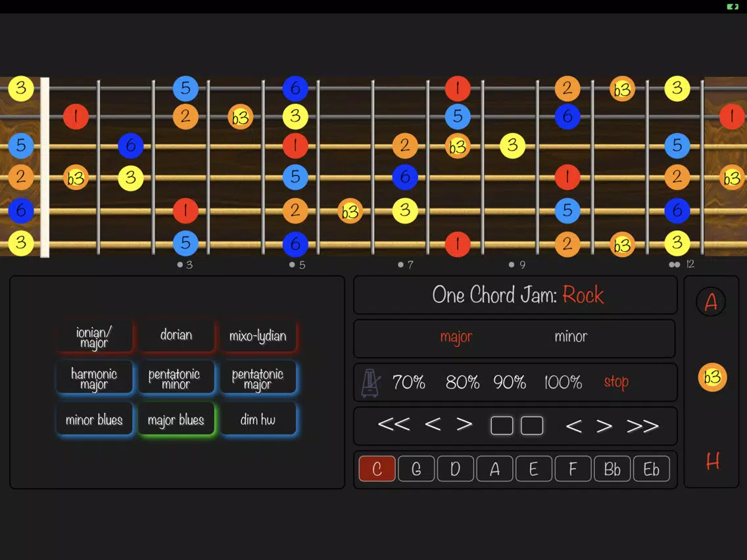Viewport: 747px width, 560px height.
Task: Open the One Chord Jam: Rock style selector
Action: coord(516,294)
